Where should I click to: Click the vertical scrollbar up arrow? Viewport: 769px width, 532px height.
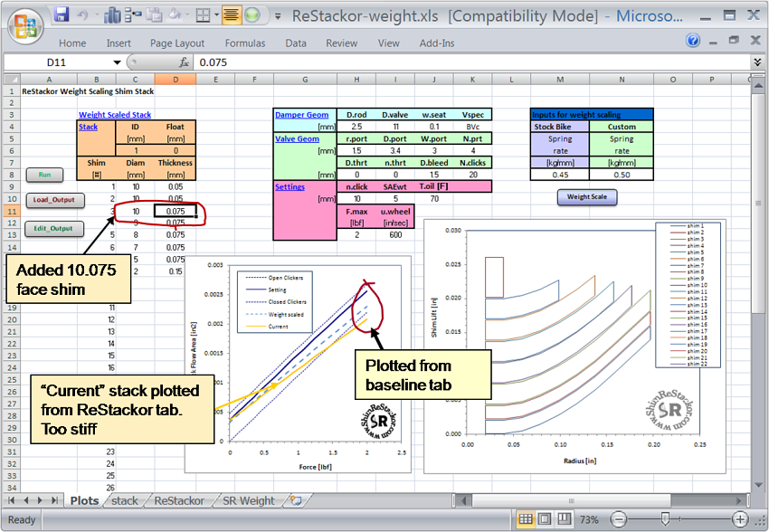(x=758, y=86)
